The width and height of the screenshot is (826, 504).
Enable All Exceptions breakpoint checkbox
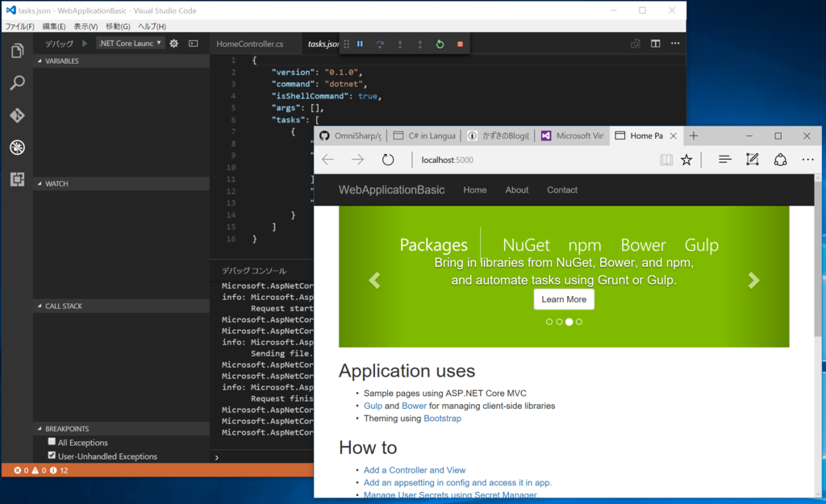(52, 442)
